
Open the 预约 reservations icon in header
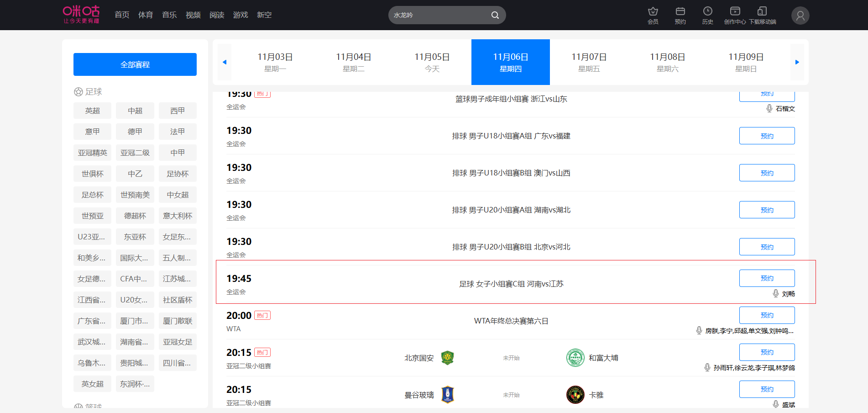(x=680, y=15)
